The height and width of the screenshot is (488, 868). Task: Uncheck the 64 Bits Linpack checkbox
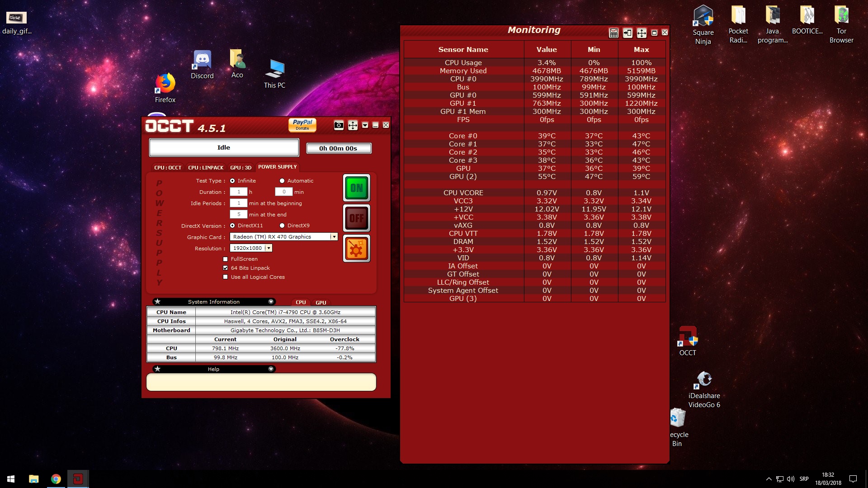click(225, 268)
